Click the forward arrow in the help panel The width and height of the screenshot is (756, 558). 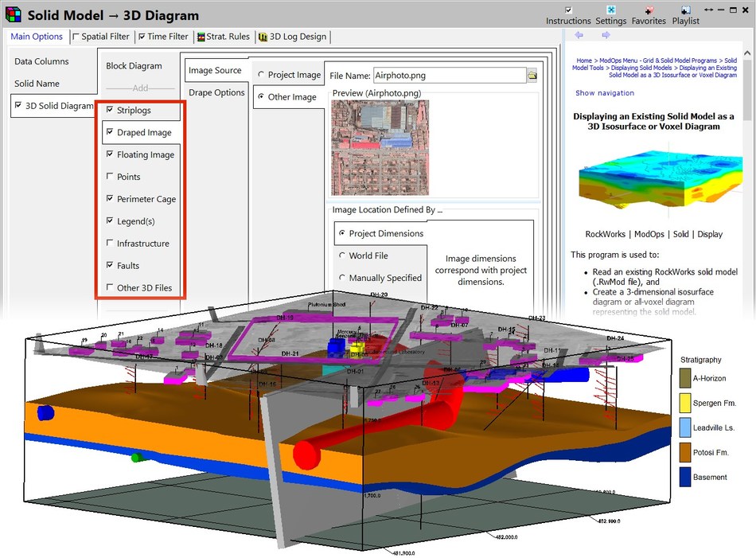pos(606,34)
